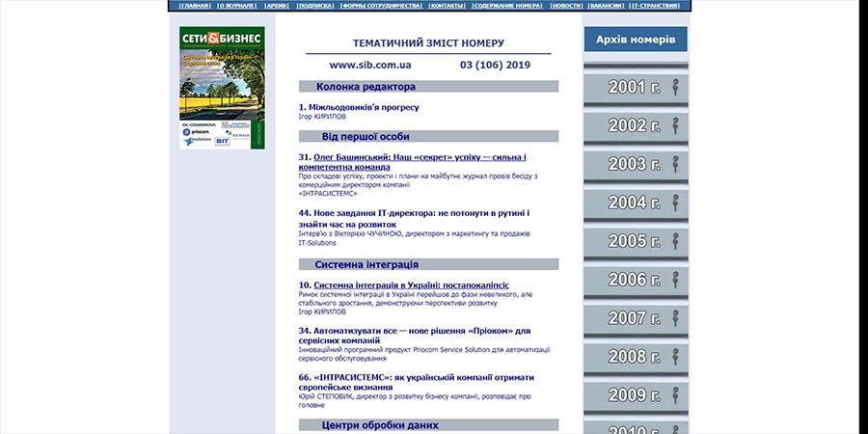Open the О ЖУРНАЛЕ menu item
The height and width of the screenshot is (434, 868).
coord(237,6)
